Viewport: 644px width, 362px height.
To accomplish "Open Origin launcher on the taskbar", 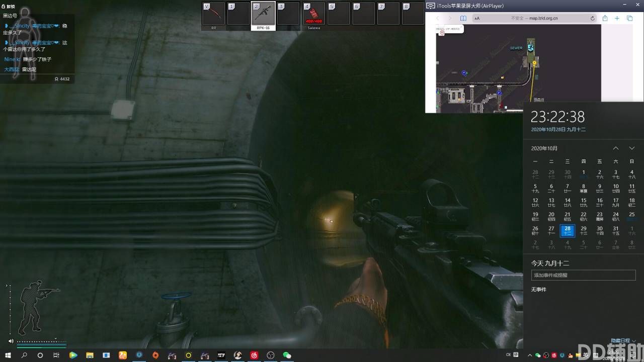I will click(x=155, y=355).
